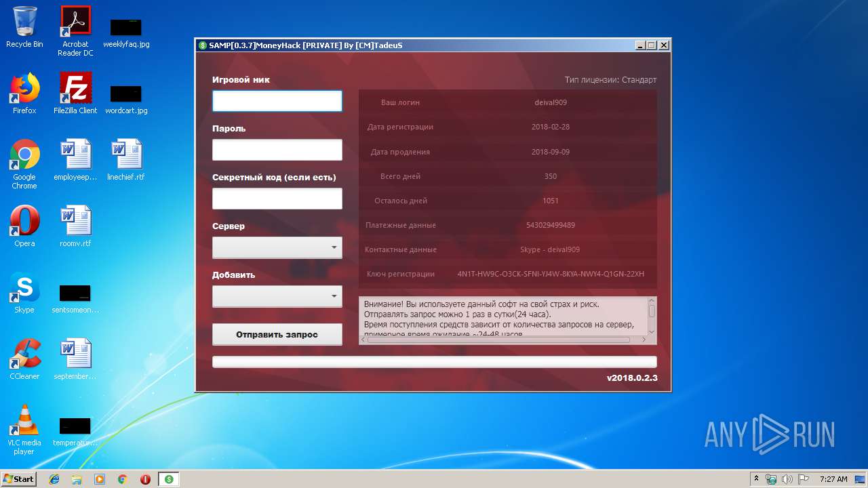Open Skype desktop shortcut
The image size is (868, 488).
pyautogui.click(x=24, y=293)
